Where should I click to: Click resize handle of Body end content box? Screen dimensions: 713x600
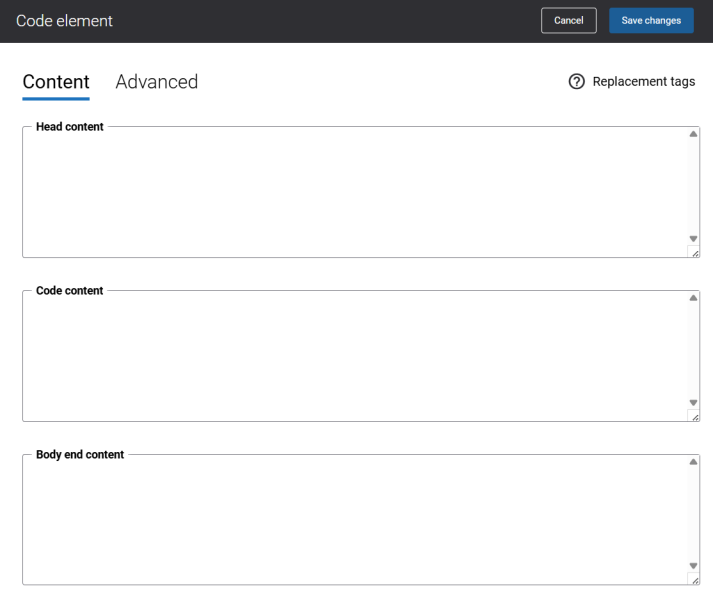tap(694, 580)
